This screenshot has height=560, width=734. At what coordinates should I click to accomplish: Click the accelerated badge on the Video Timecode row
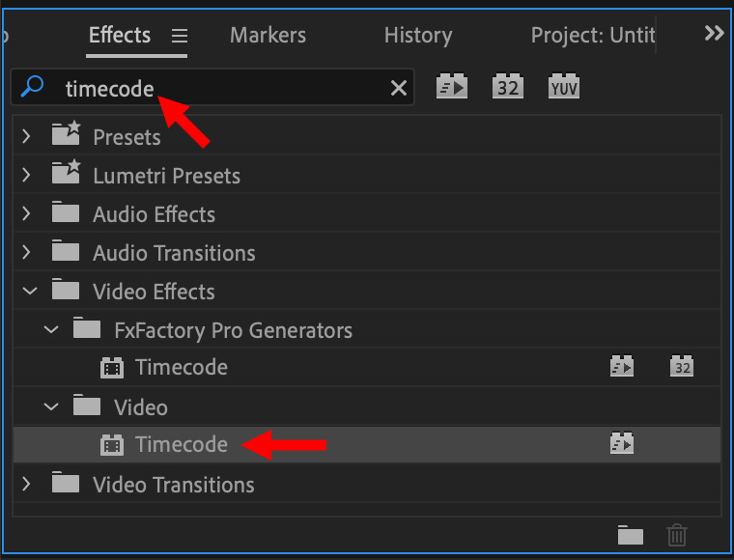point(621,444)
